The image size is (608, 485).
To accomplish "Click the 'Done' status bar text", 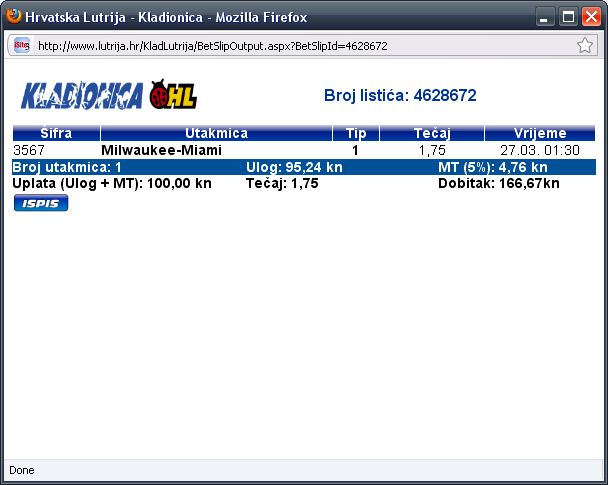I will click(22, 470).
